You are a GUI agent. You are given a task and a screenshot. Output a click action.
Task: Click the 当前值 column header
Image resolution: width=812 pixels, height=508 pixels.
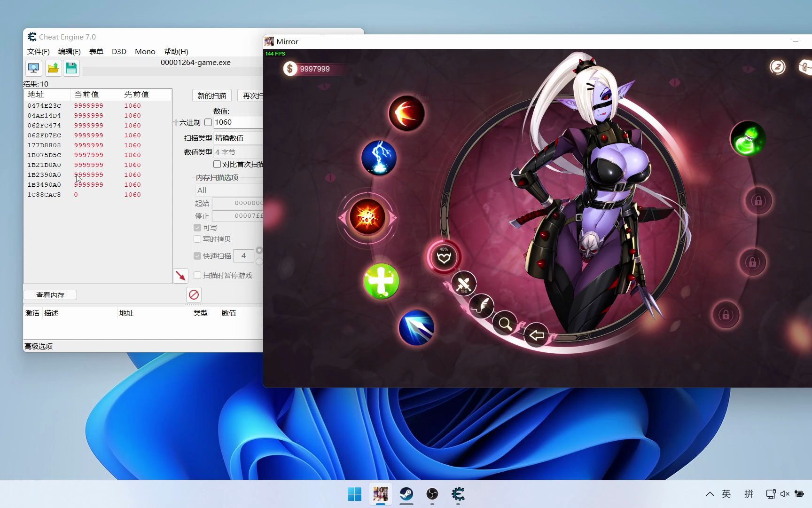click(95, 95)
